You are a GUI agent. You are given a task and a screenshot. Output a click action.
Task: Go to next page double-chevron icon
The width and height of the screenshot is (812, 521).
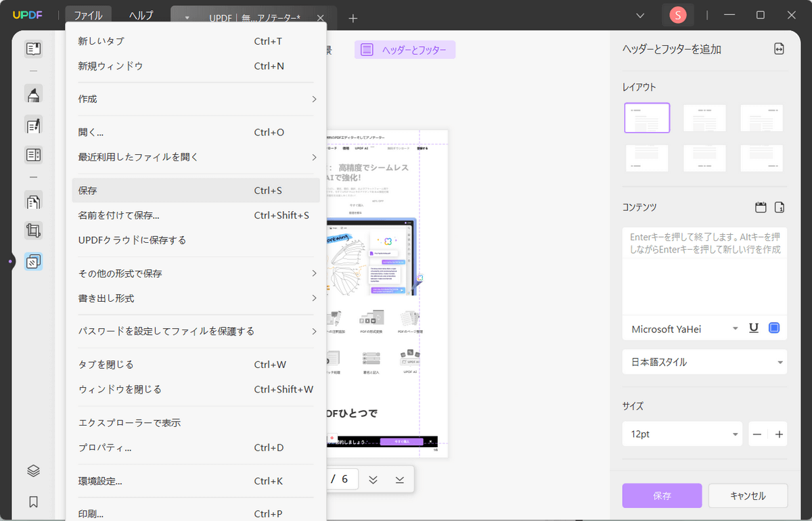coord(373,479)
